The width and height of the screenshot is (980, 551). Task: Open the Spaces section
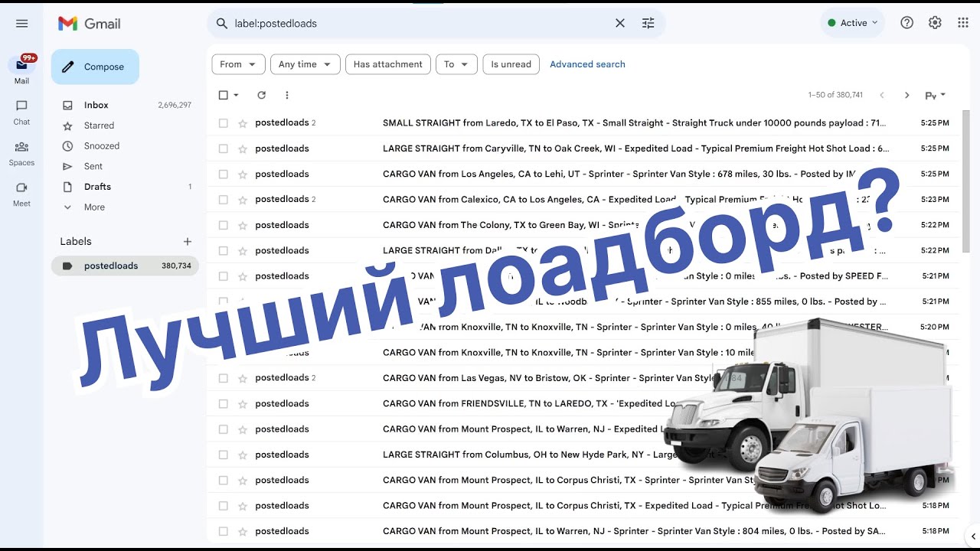[21, 153]
